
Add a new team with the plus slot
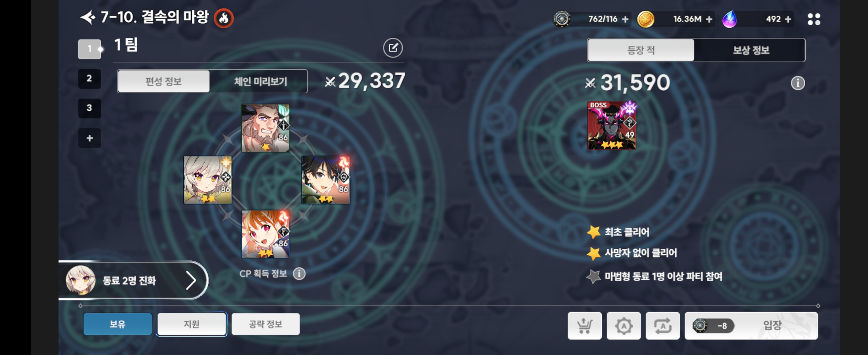point(89,138)
